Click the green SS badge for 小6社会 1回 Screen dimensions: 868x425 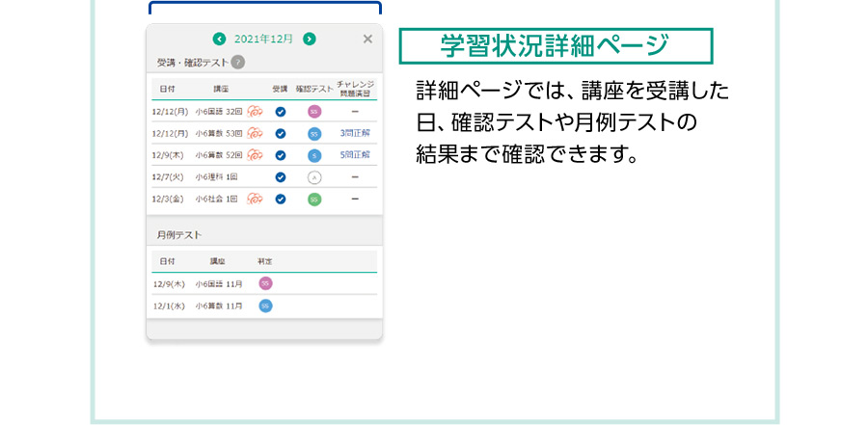coord(314,199)
